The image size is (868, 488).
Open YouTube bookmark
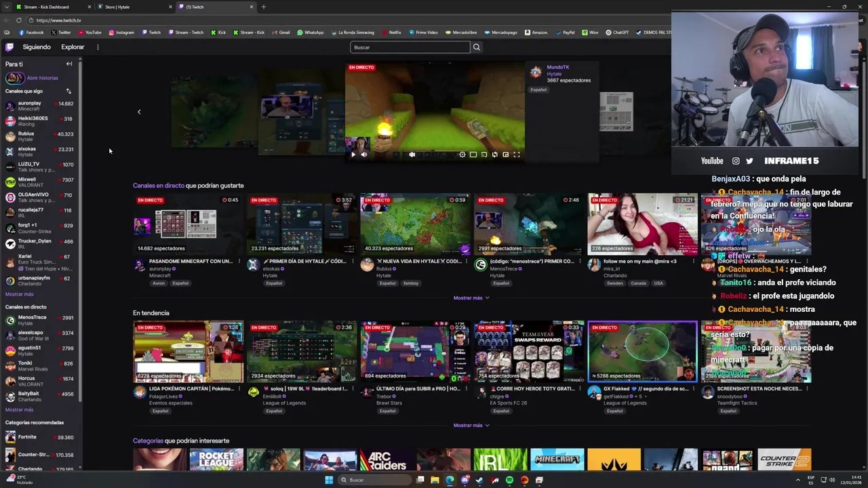coord(90,33)
